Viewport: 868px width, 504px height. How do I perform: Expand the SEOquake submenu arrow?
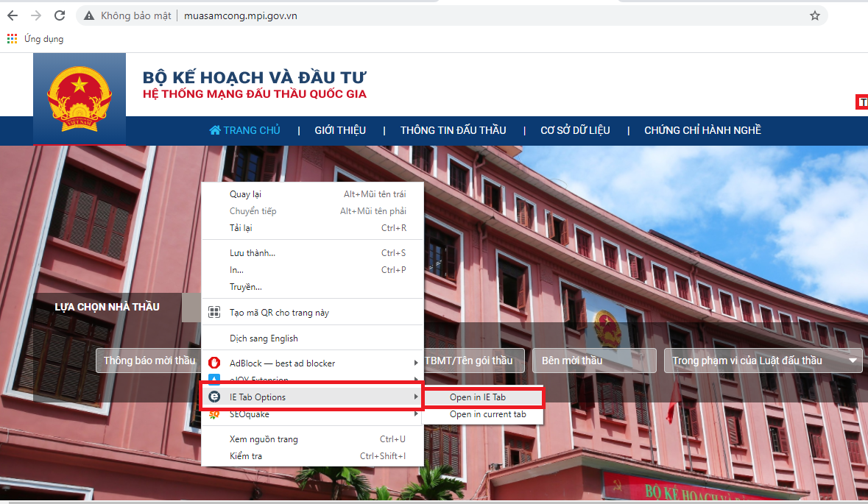(x=417, y=414)
